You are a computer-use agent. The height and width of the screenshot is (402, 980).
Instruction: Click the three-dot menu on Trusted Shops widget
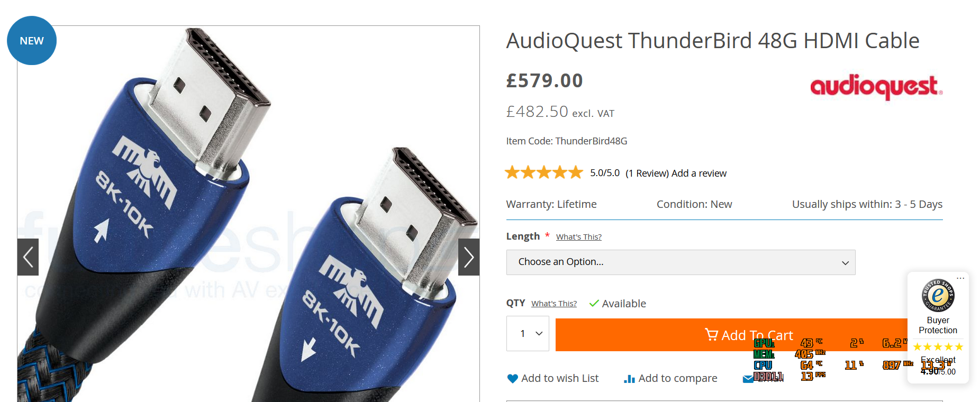[960, 278]
